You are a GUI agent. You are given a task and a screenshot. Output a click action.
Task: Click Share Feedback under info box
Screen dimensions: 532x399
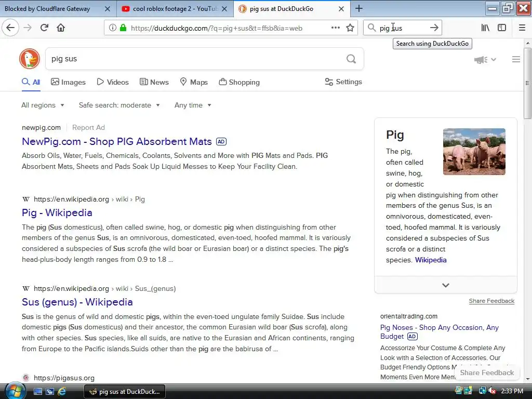[491, 301]
